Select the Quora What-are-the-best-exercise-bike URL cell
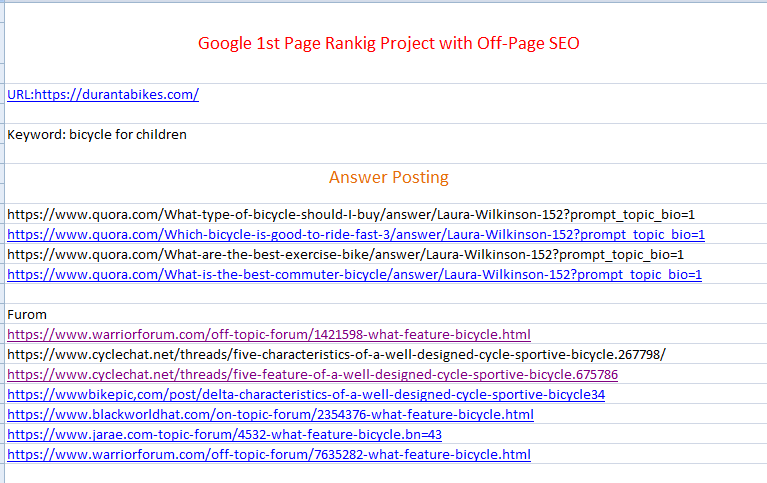Screen dimensions: 767x483 pyautogui.click(x=345, y=254)
